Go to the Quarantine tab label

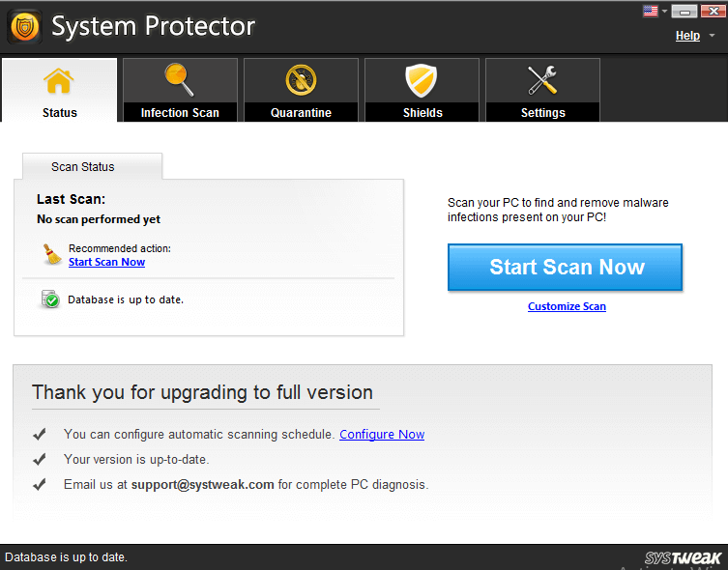pyautogui.click(x=301, y=113)
